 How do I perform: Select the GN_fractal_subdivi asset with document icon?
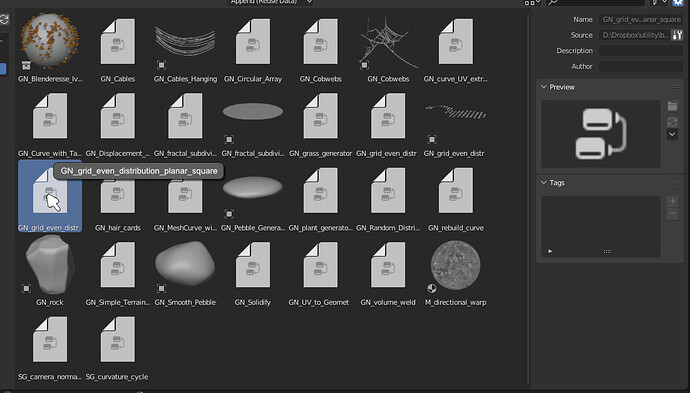[x=185, y=122]
